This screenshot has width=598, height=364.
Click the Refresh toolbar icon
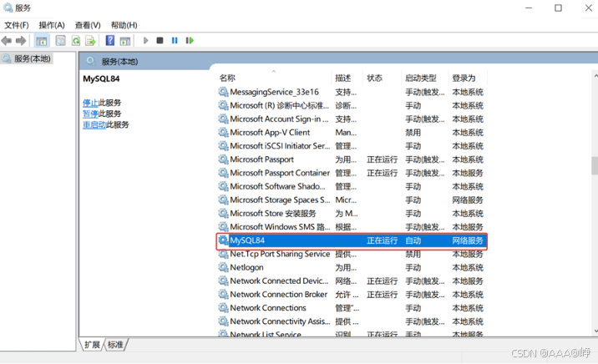[76, 40]
